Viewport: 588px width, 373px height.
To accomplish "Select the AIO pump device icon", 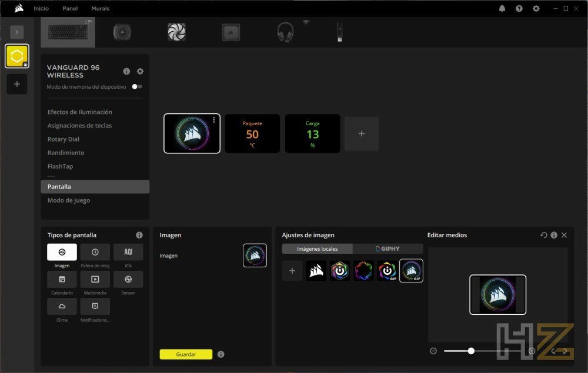I will coord(122,32).
